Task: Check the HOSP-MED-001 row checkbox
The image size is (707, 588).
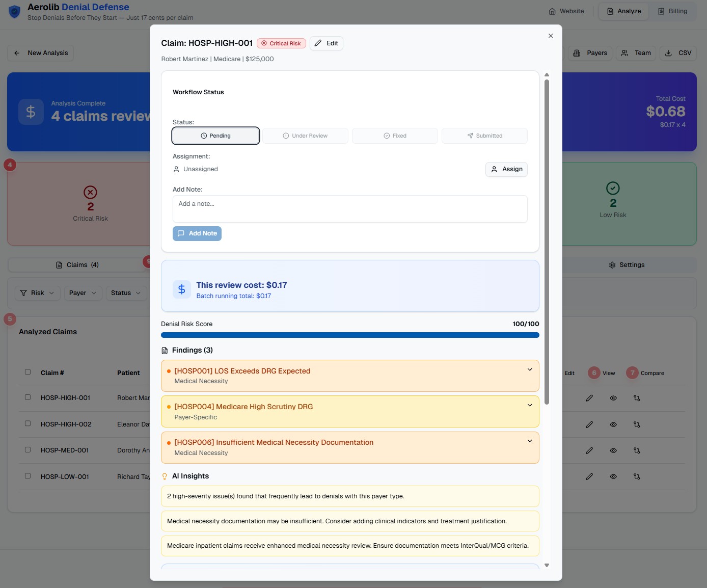Action: pyautogui.click(x=28, y=449)
